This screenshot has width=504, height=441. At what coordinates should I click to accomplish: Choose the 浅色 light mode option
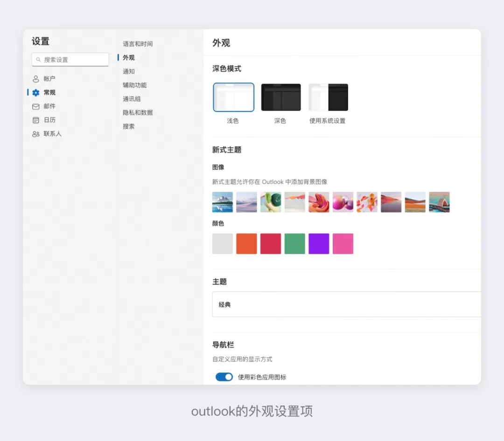233,97
